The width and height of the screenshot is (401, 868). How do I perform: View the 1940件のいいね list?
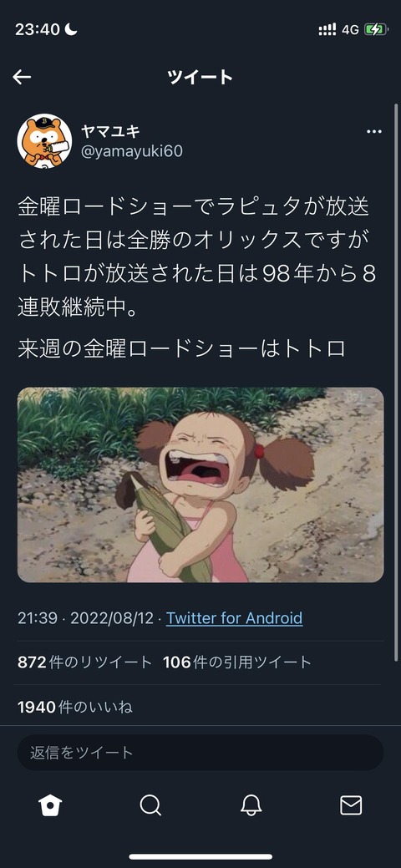tap(75, 707)
